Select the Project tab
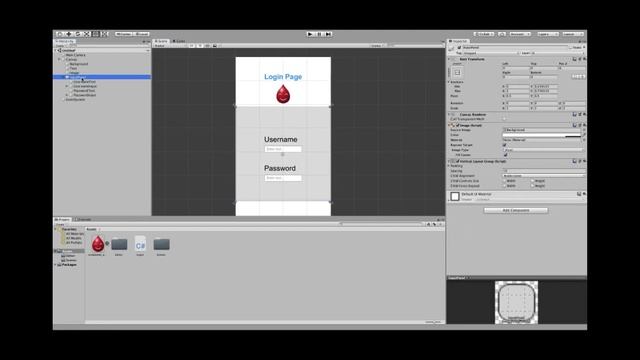This screenshot has width=640, height=360. click(62, 220)
